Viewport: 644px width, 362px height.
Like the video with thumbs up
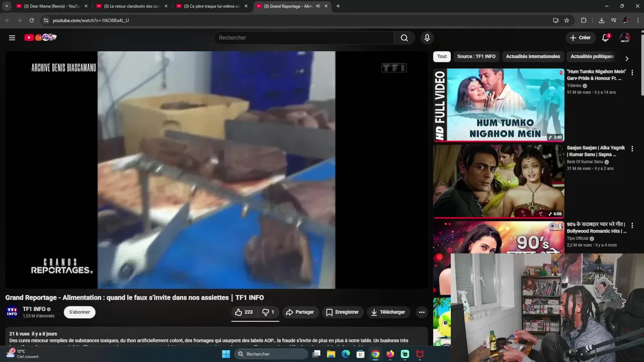[x=244, y=312]
